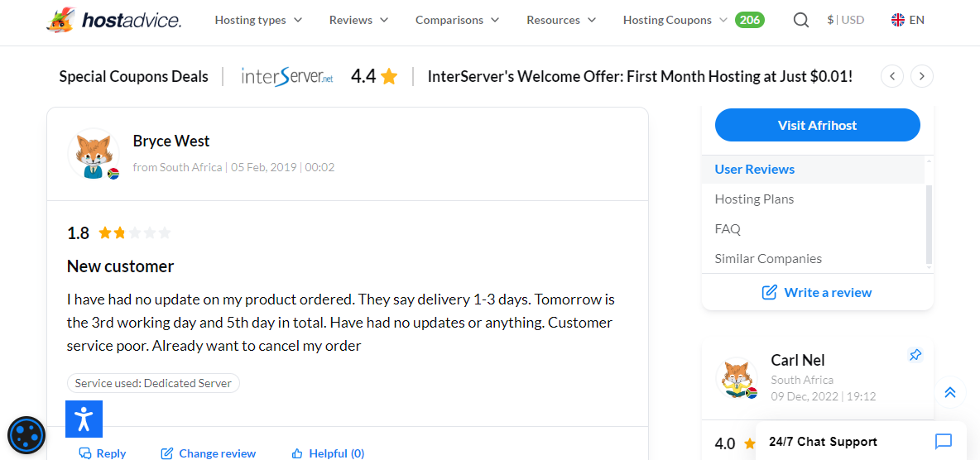Click Change review link
Screen dimensions: 980x460
pyautogui.click(x=209, y=453)
